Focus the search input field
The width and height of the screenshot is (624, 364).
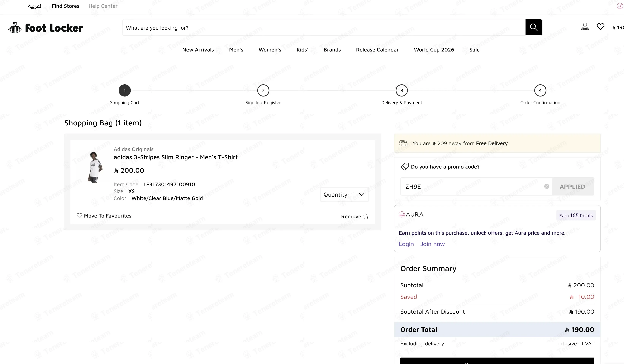324,28
